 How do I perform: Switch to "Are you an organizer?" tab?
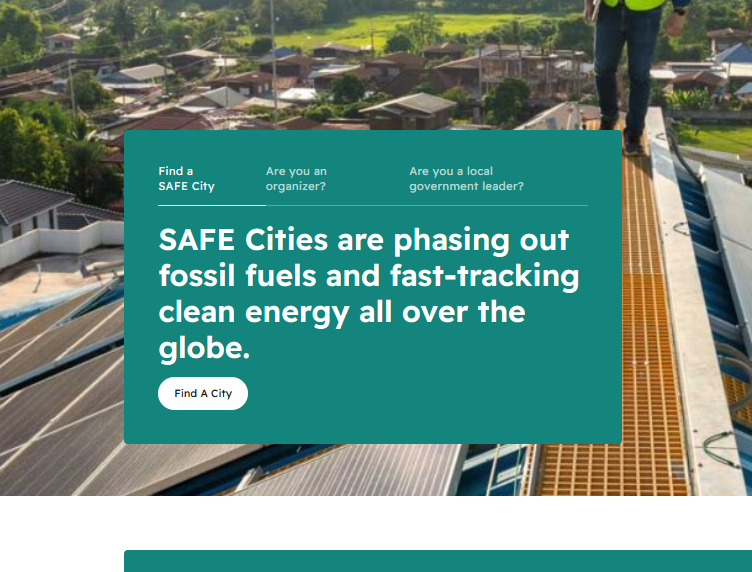296,179
